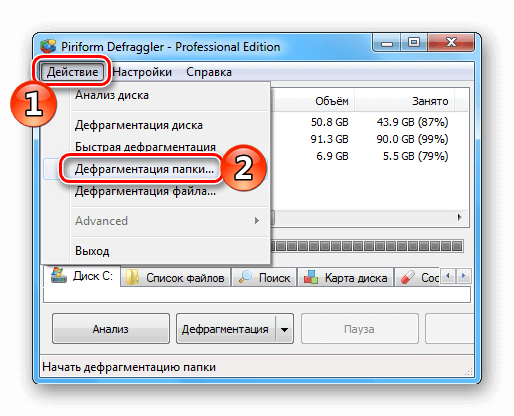Click the drive list right scroll arrow
The width and height of the screenshot is (514, 416).
coord(460,218)
